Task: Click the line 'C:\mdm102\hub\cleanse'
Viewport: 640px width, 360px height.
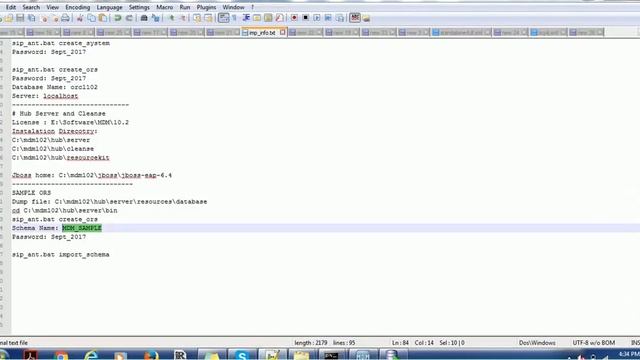Action: click(53, 149)
